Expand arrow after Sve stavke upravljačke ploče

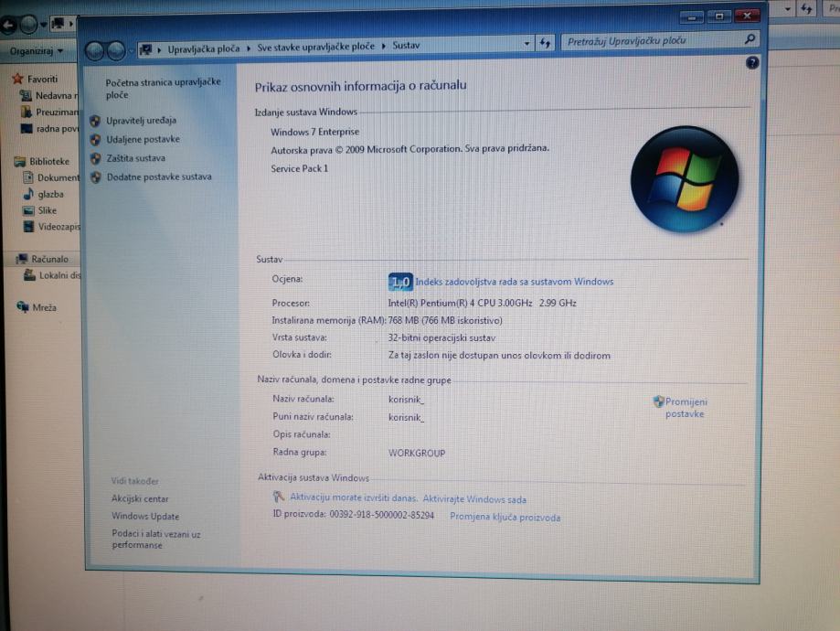(384, 46)
